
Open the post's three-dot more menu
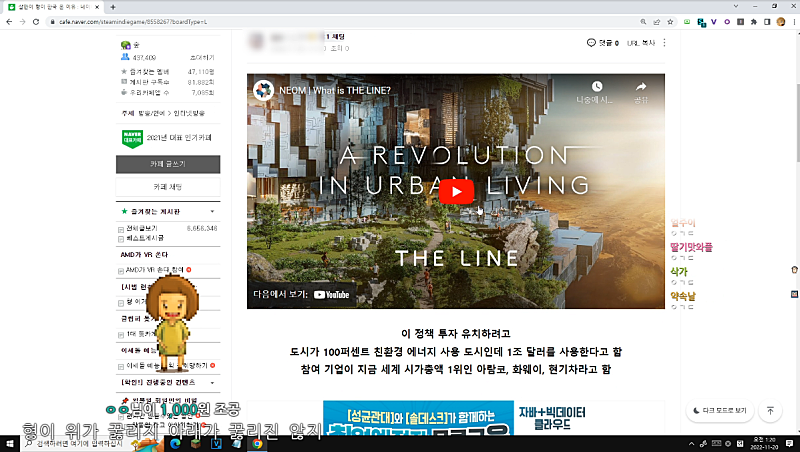point(665,43)
